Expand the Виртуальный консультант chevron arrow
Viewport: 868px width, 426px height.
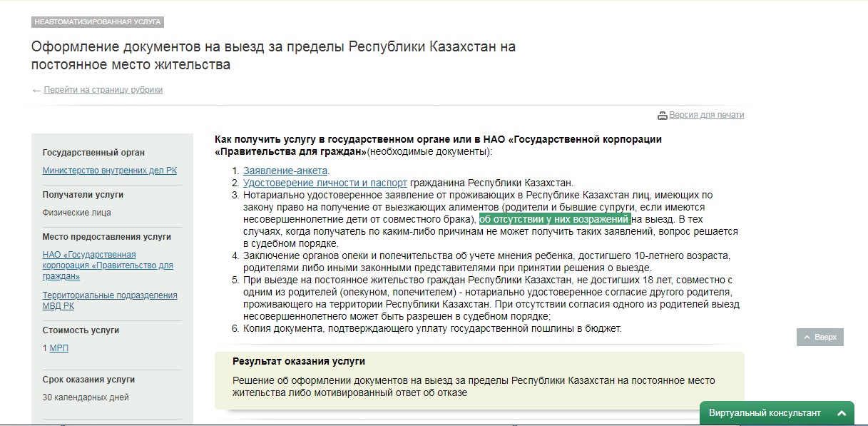tap(841, 413)
